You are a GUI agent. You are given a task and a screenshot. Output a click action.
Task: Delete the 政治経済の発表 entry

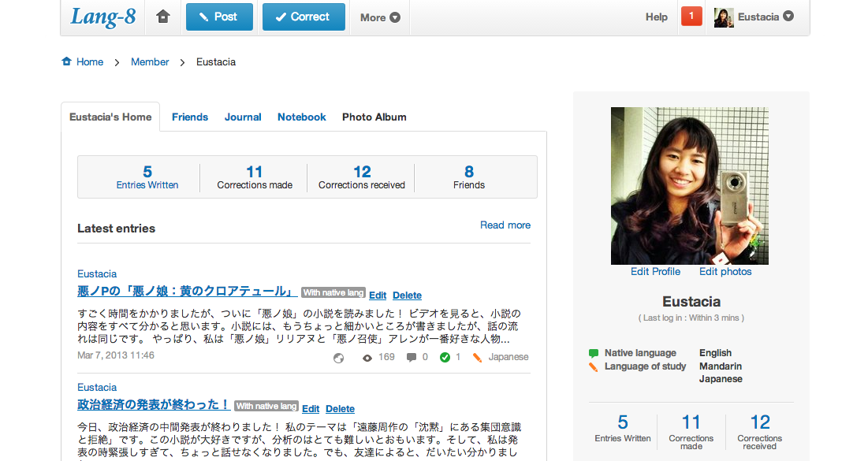click(x=340, y=409)
